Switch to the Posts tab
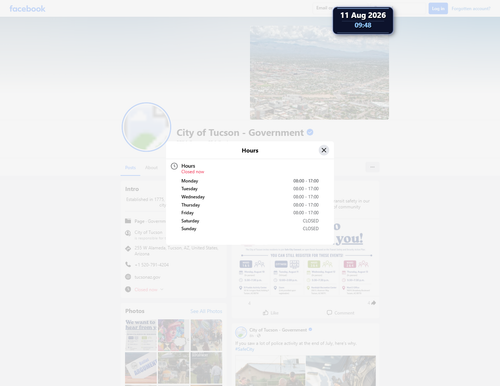The width and height of the screenshot is (500, 386). [x=130, y=168]
